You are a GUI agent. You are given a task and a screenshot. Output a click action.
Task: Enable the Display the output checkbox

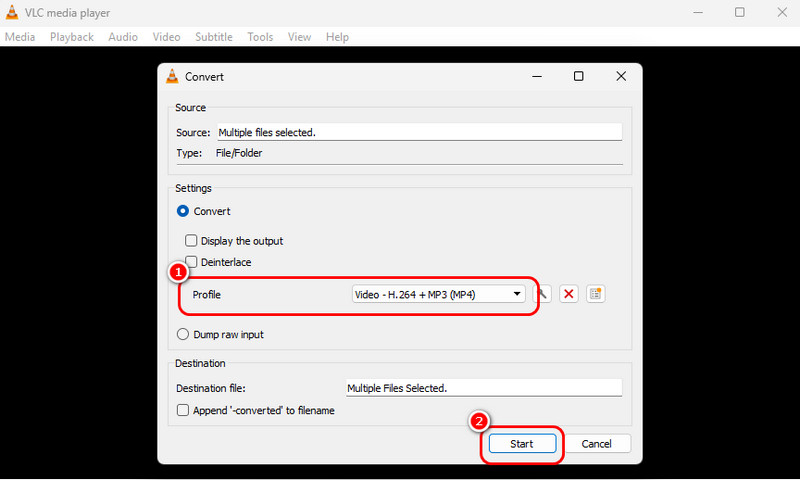[191, 241]
